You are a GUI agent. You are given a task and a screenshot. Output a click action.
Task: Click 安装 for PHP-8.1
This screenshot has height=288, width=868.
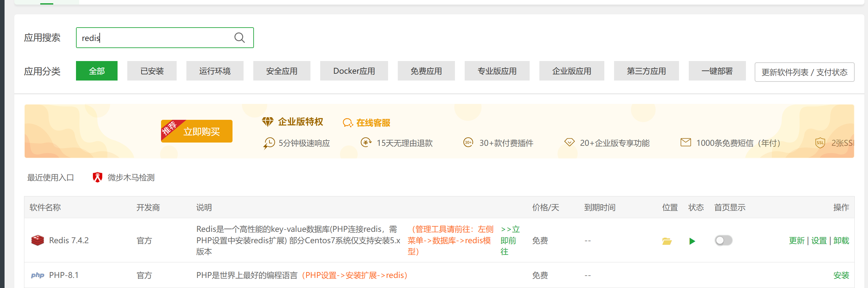coord(841,275)
